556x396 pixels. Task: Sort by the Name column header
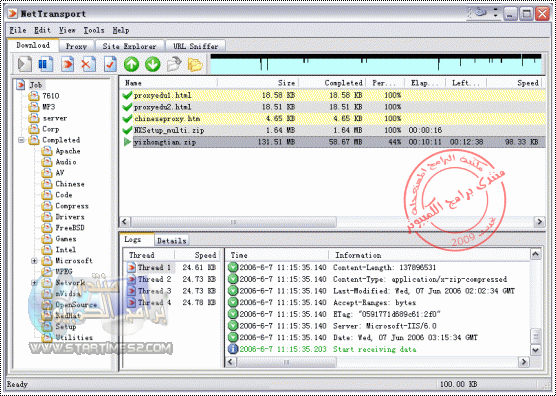(x=168, y=83)
